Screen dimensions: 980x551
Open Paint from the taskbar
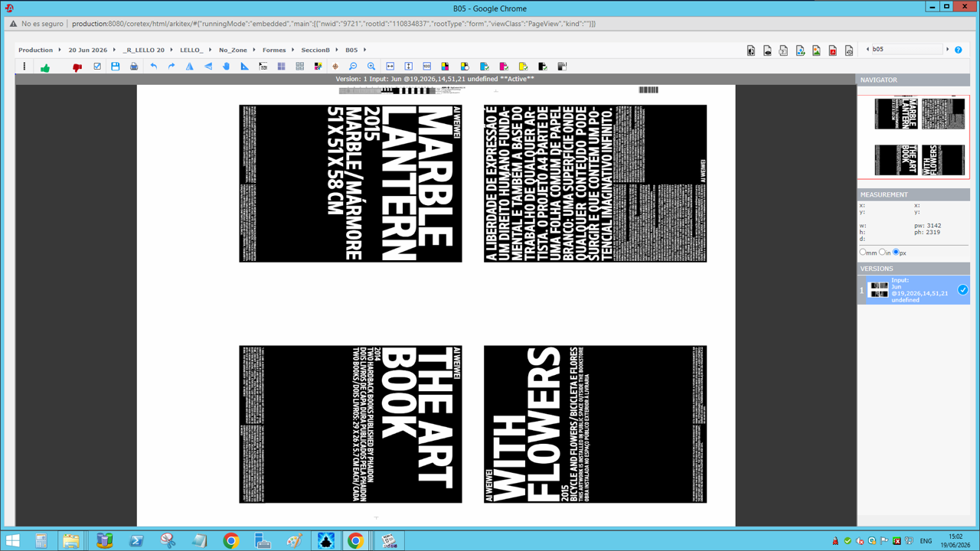(x=294, y=541)
